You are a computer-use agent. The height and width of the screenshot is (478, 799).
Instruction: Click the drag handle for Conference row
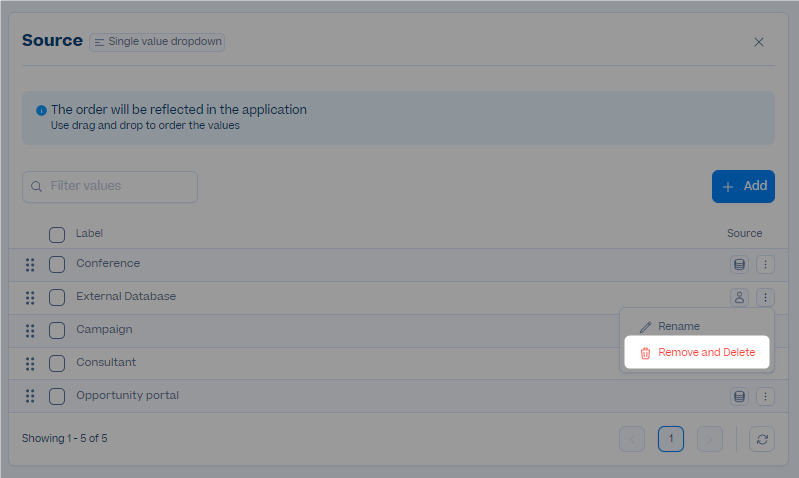pyautogui.click(x=30, y=264)
